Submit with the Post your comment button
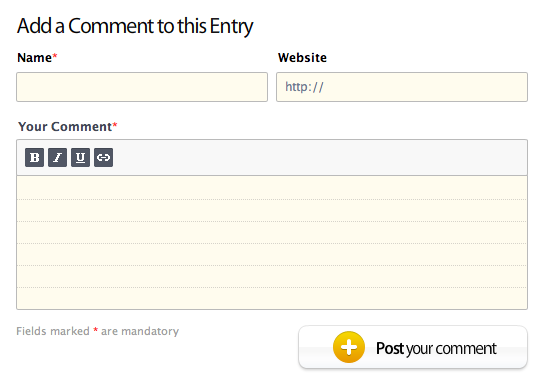This screenshot has height=388, width=545. (413, 347)
